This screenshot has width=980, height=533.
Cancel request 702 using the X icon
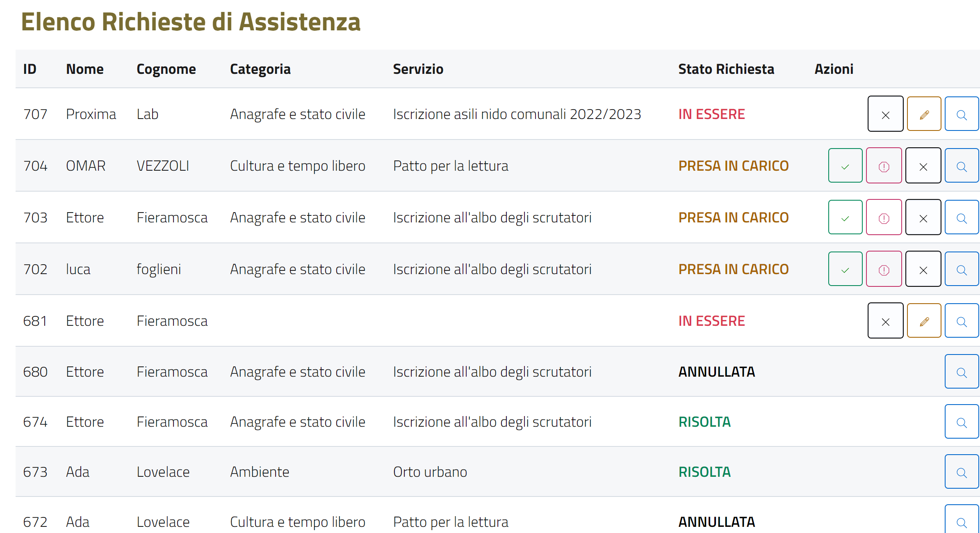point(923,269)
